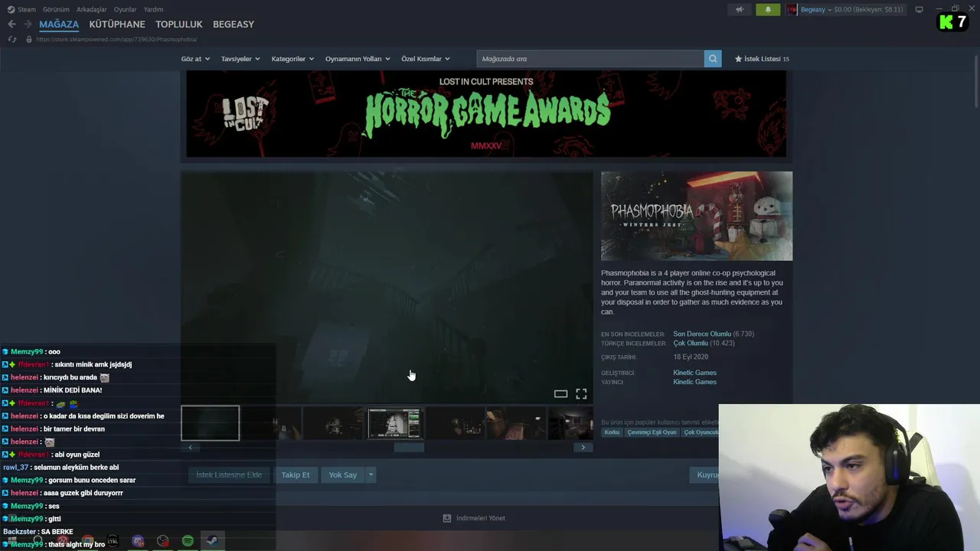Show previous screenshots with left arrow

190,448
